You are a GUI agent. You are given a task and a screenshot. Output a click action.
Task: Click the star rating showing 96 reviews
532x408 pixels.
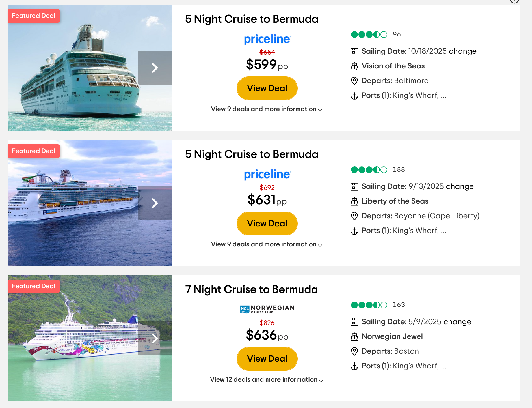[369, 35]
